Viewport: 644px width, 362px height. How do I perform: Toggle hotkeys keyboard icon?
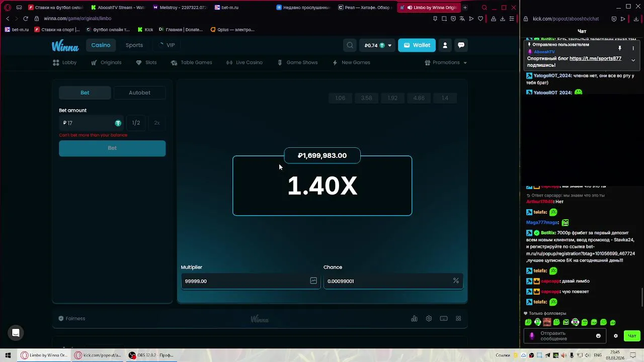(x=444, y=318)
